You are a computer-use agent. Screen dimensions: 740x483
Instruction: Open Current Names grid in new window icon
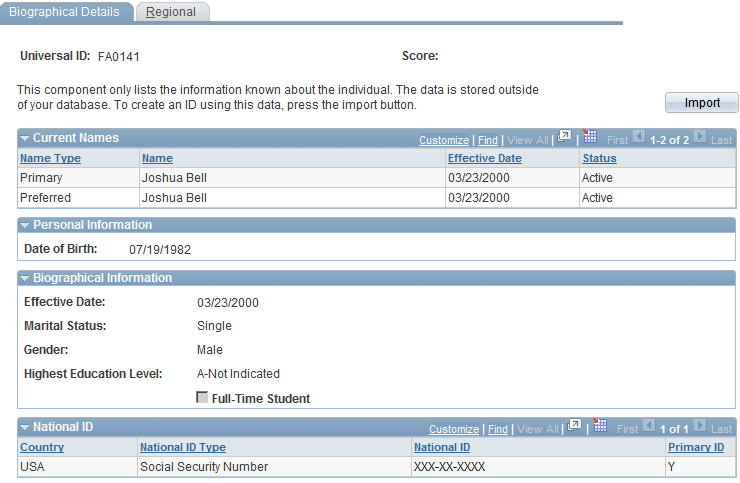[x=564, y=137]
